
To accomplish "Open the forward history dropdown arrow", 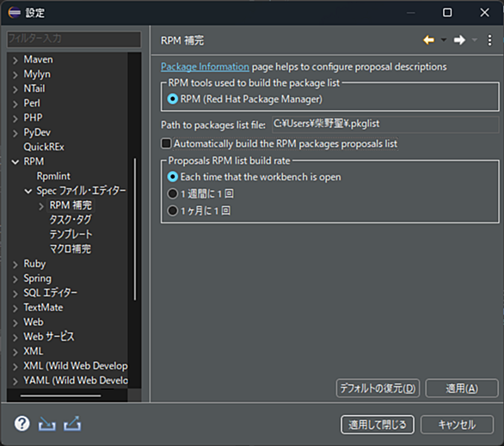I will pos(475,40).
